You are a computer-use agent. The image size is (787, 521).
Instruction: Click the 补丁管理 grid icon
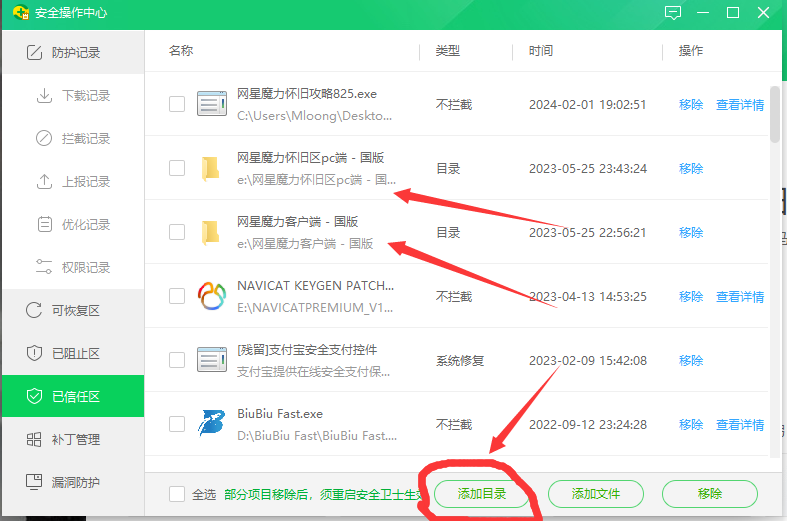[34, 440]
